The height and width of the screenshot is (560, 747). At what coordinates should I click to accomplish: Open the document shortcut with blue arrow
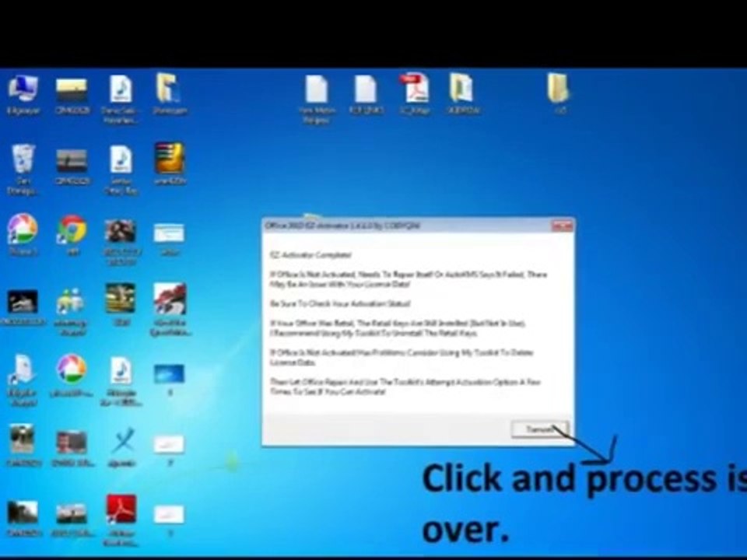pyautogui.click(x=22, y=381)
